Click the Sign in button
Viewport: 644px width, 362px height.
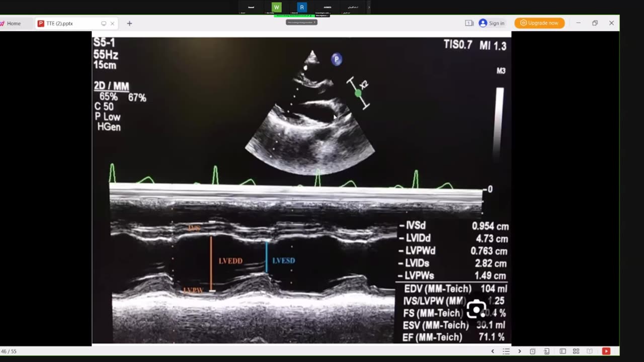[x=492, y=23]
